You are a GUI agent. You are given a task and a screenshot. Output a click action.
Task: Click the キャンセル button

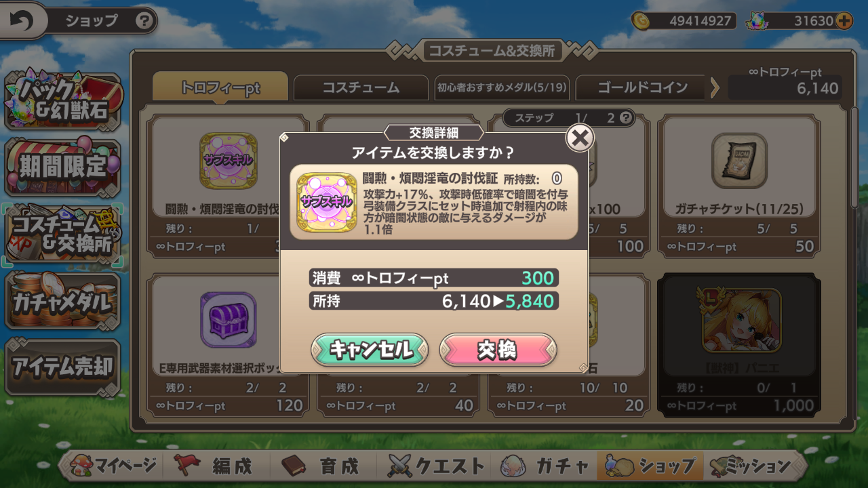[x=370, y=350]
